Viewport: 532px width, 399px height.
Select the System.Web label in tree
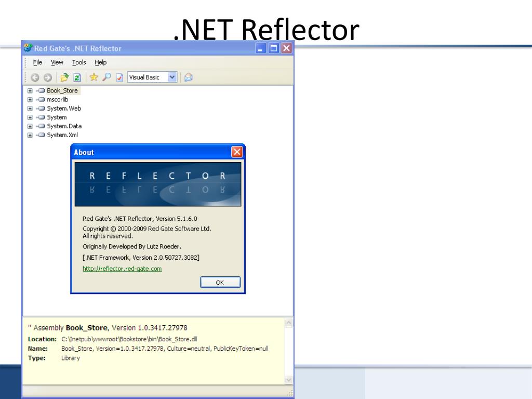(x=64, y=108)
